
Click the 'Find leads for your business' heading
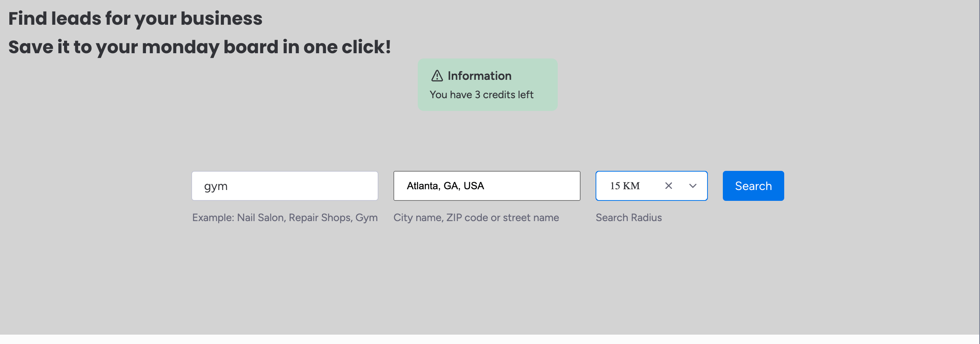135,18
